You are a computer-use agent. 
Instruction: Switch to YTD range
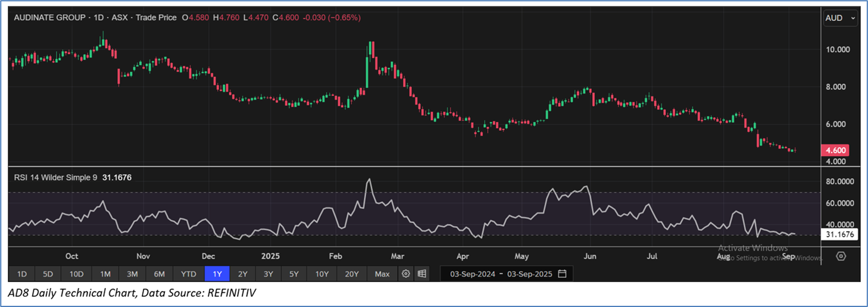[x=189, y=274]
